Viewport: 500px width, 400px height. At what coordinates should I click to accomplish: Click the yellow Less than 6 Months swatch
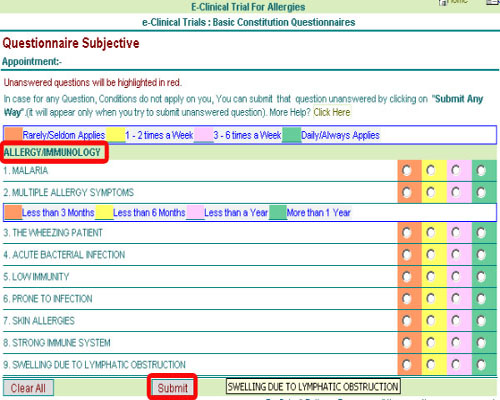point(104,212)
